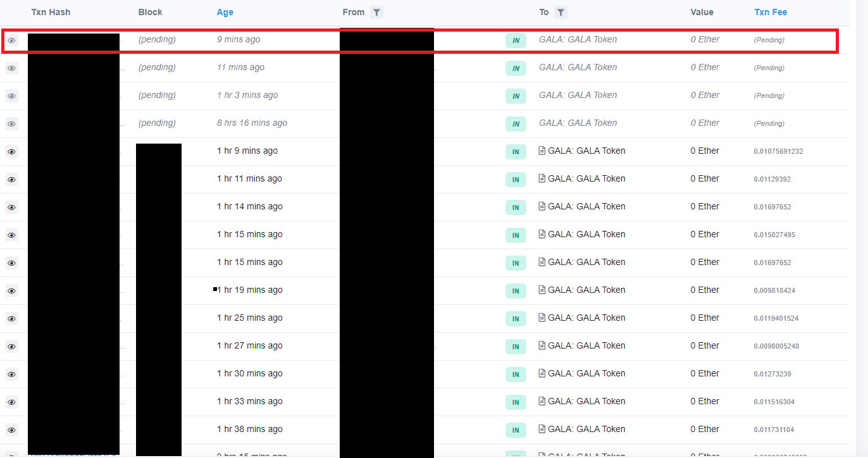Open GALA: GALA Token link in the 1 hr 38 mins ago row

pyautogui.click(x=586, y=429)
